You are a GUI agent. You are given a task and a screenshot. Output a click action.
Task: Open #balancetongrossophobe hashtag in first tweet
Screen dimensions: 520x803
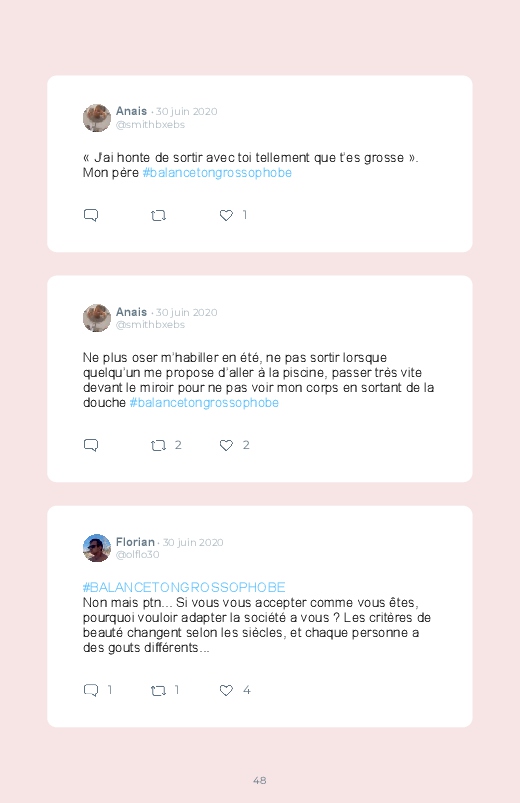point(217,173)
